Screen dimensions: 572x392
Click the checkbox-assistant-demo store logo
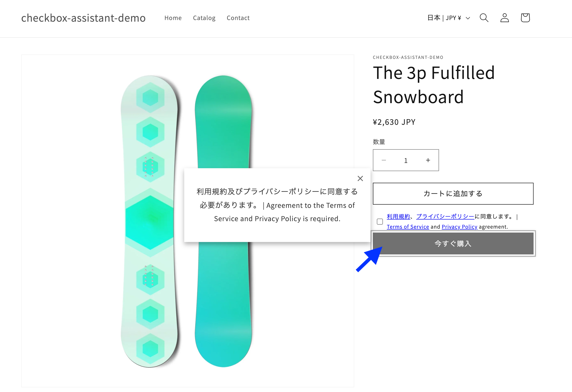[x=83, y=18]
